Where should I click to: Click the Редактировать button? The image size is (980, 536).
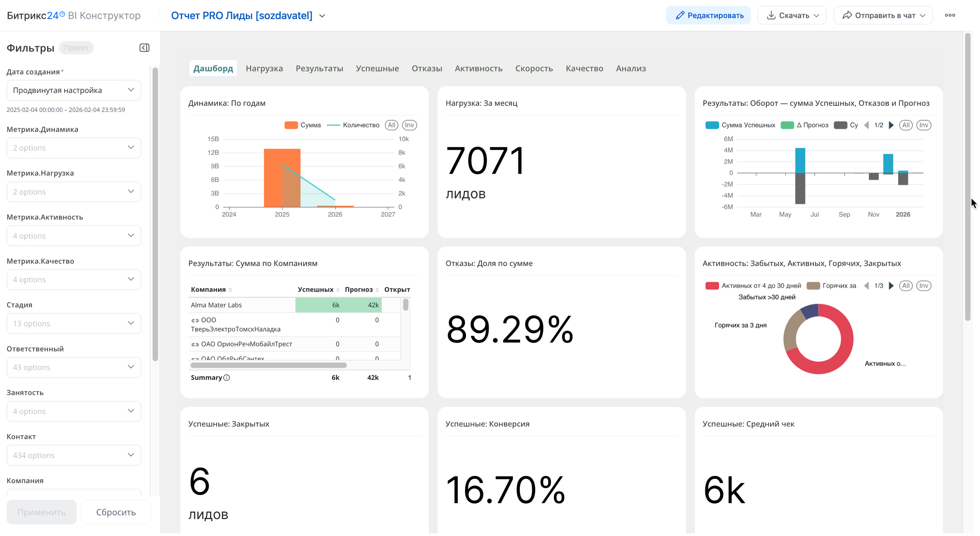tap(708, 15)
